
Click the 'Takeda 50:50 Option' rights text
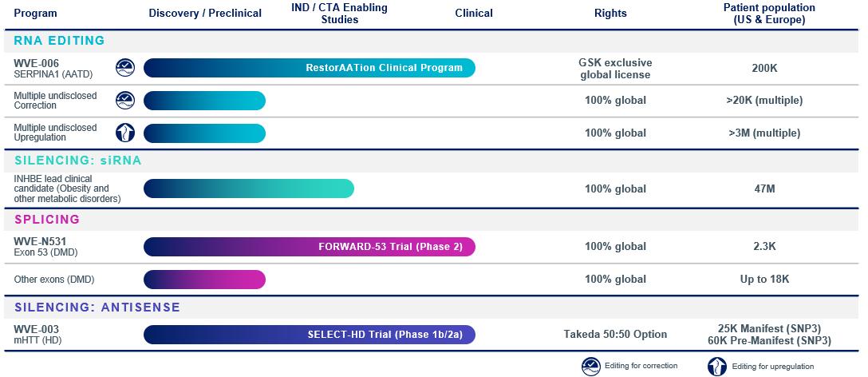click(x=614, y=335)
